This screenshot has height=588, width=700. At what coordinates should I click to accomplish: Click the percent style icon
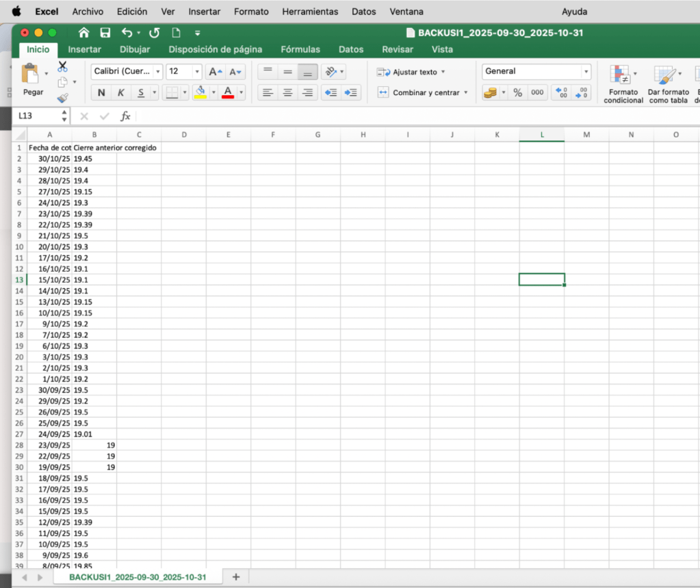point(518,93)
